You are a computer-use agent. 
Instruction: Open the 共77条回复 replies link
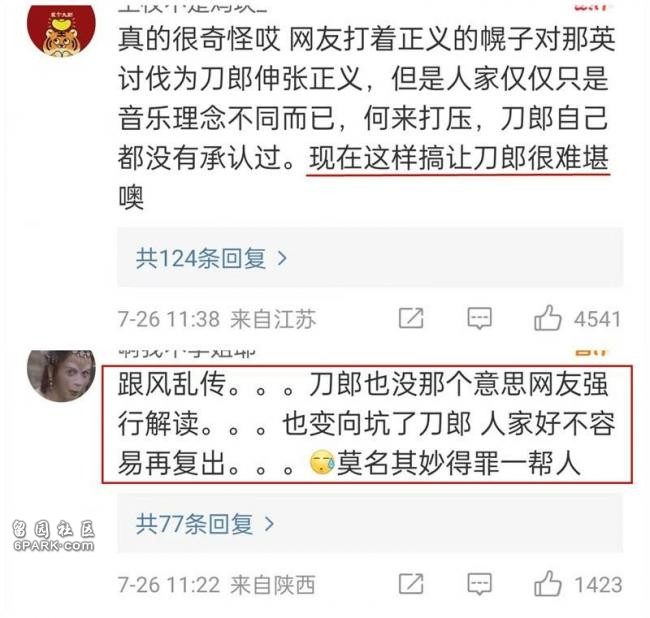pos(194,524)
